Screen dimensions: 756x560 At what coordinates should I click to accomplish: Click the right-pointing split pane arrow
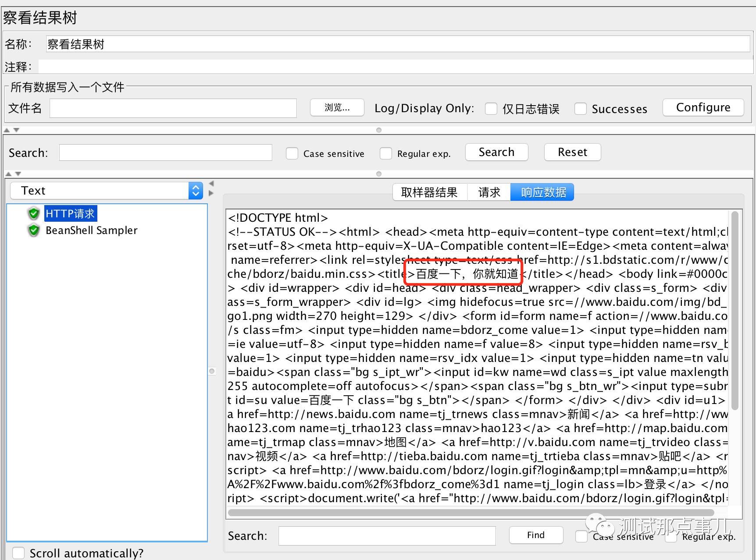click(x=211, y=193)
